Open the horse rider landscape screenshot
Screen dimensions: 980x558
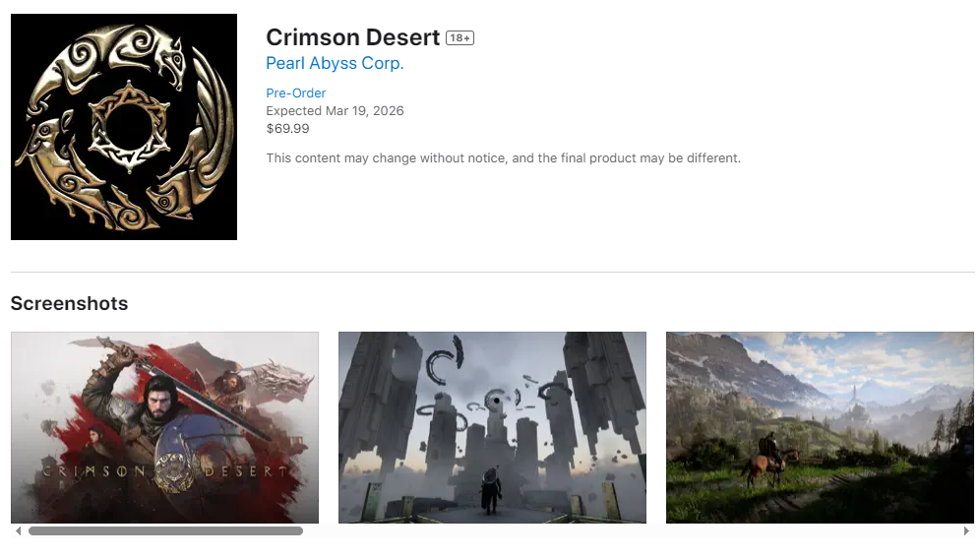tap(820, 427)
